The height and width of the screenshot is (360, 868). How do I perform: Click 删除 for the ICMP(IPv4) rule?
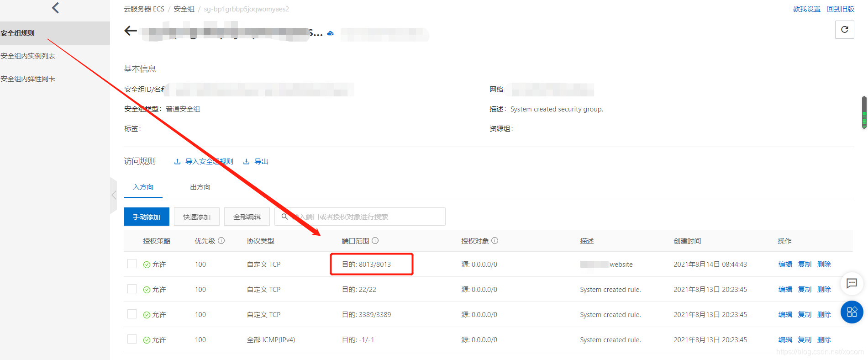pyautogui.click(x=824, y=340)
